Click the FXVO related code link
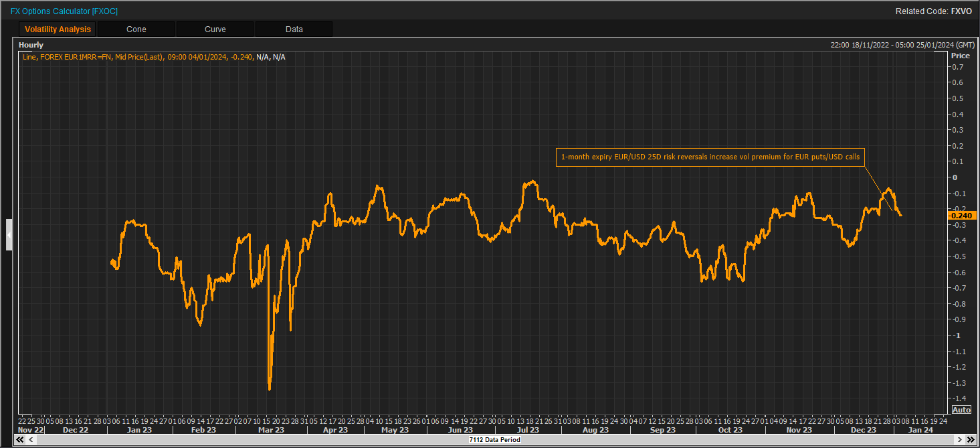This screenshot has width=980, height=448. pyautogui.click(x=961, y=11)
